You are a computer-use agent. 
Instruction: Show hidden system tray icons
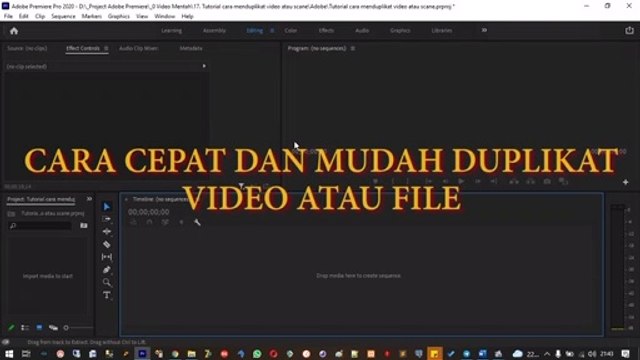coord(547,354)
